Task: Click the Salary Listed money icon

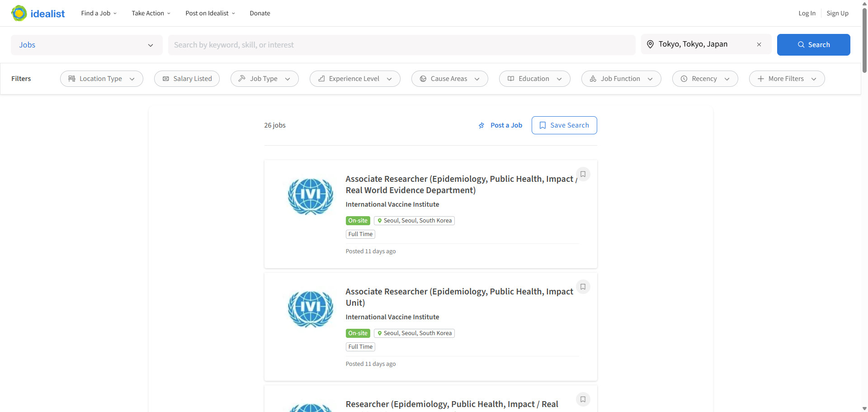Action: [165, 79]
